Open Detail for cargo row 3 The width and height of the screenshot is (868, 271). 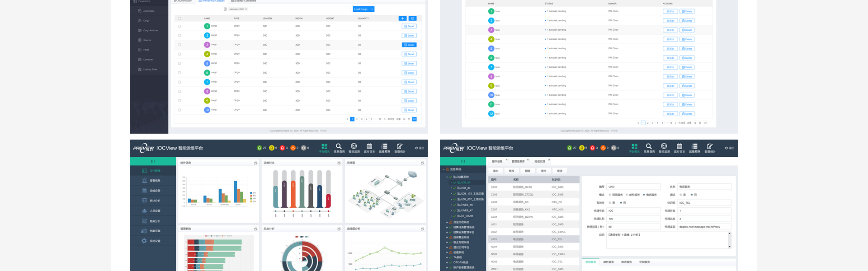(409, 45)
